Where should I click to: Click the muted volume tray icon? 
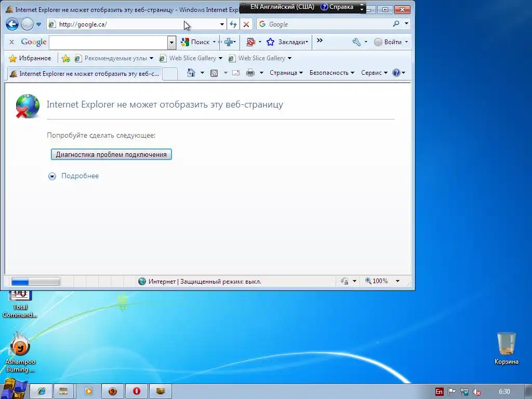pos(477,392)
